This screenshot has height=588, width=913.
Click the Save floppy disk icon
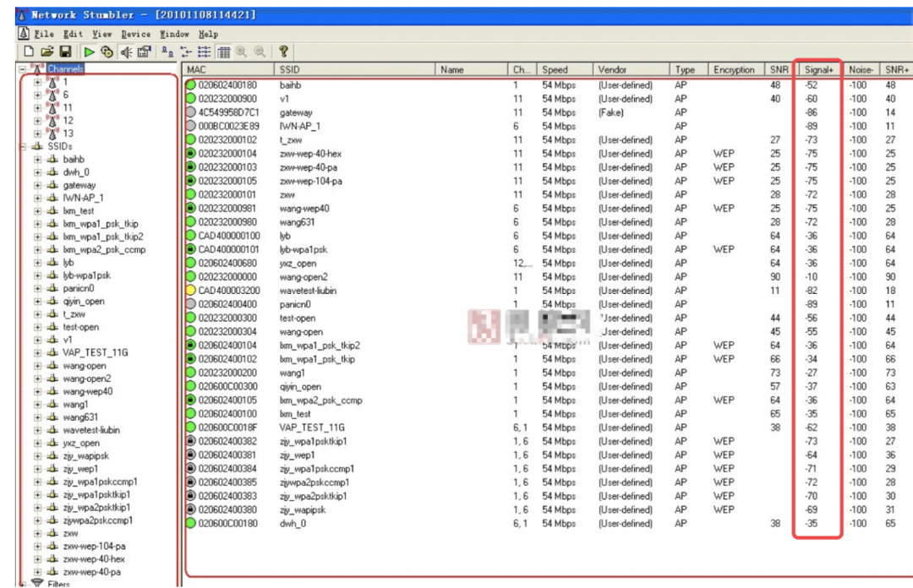(x=66, y=52)
